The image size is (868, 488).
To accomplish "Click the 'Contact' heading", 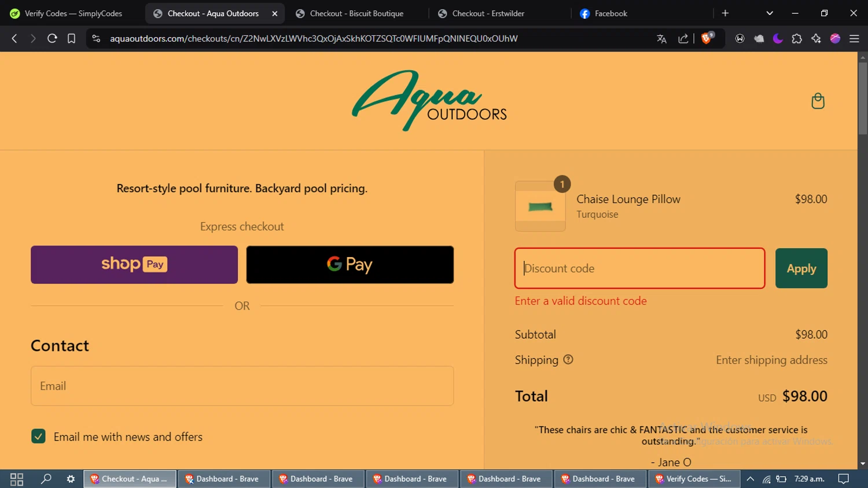I will pos(60,346).
